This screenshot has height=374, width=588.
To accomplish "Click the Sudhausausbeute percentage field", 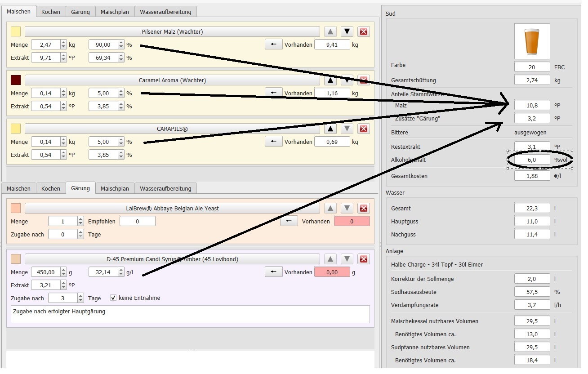I will 532,292.
